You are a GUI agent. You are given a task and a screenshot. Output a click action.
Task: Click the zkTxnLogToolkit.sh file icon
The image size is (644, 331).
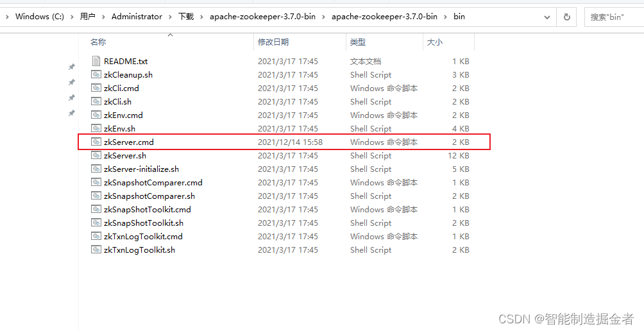pyautogui.click(x=96, y=250)
